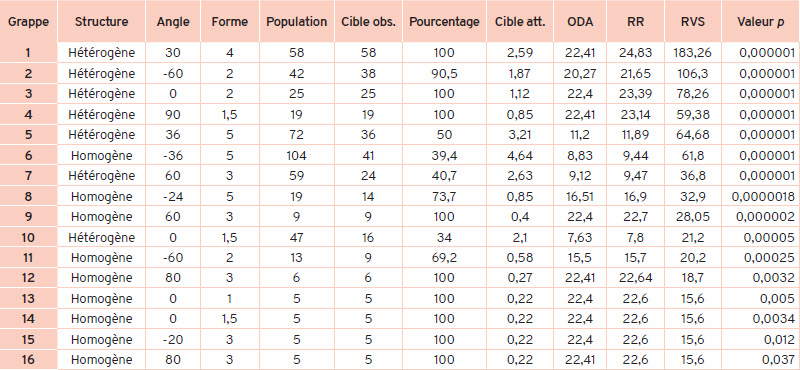Viewport: 800px width, 370px height.
Task: Click the RVS column header
Action: [x=693, y=22]
